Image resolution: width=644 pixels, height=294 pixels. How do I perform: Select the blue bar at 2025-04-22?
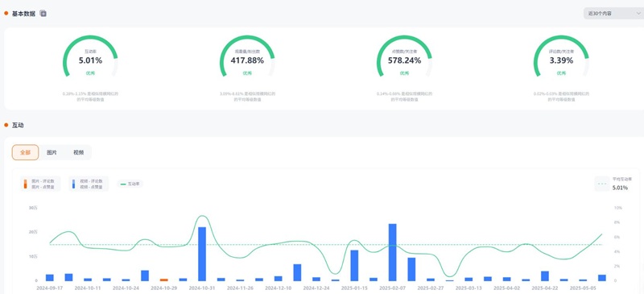(x=545, y=276)
